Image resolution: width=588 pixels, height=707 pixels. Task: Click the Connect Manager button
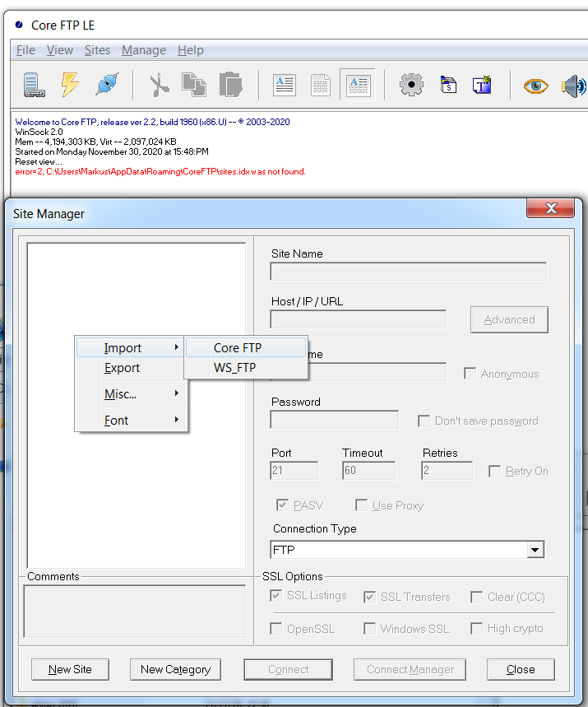tap(410, 670)
